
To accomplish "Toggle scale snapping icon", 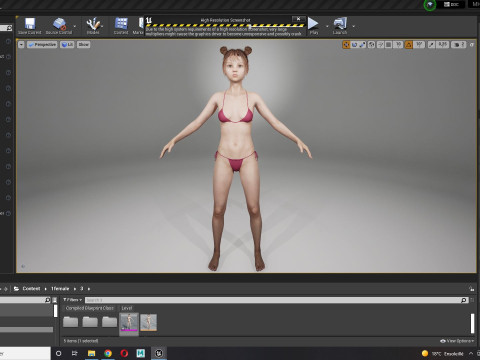I will (431, 45).
